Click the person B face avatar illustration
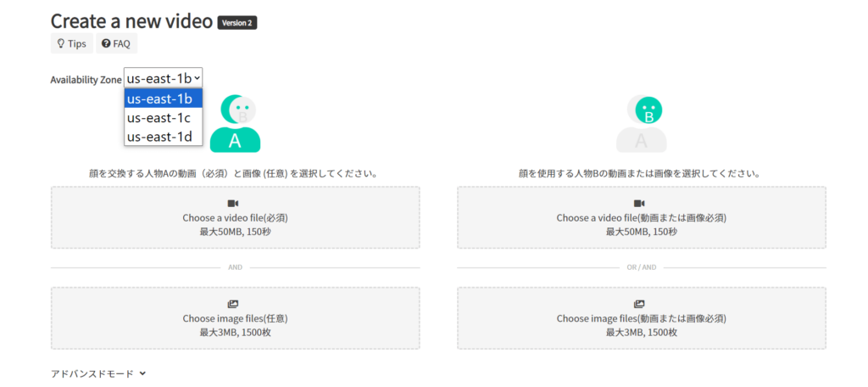This screenshot has width=868, height=387. (641, 123)
